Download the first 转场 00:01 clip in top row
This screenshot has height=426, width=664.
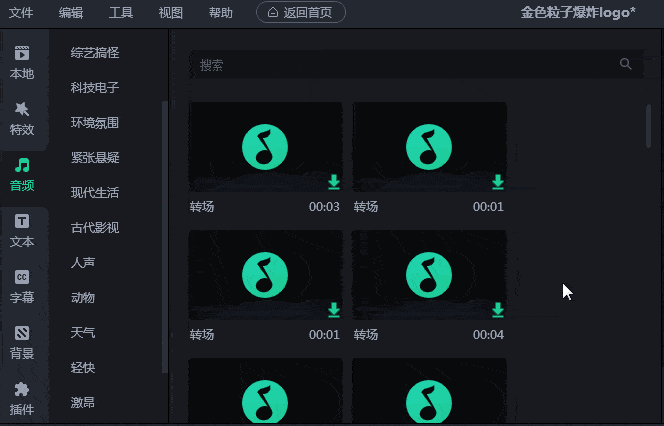click(x=498, y=182)
